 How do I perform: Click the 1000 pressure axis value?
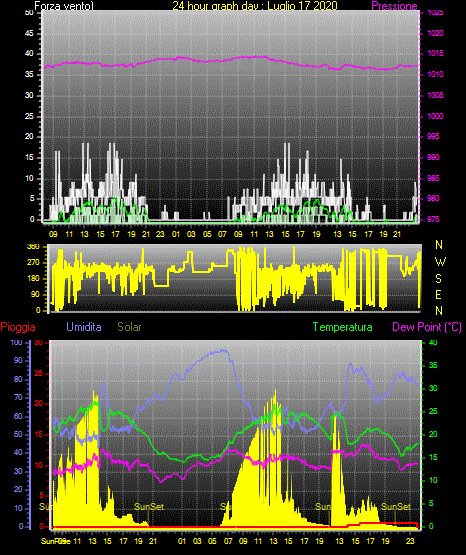coord(435,116)
